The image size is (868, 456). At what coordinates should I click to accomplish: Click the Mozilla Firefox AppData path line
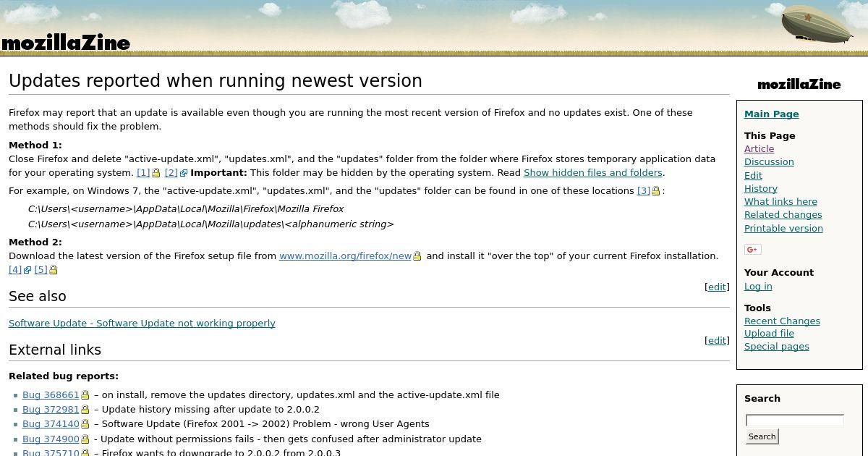[x=186, y=209]
